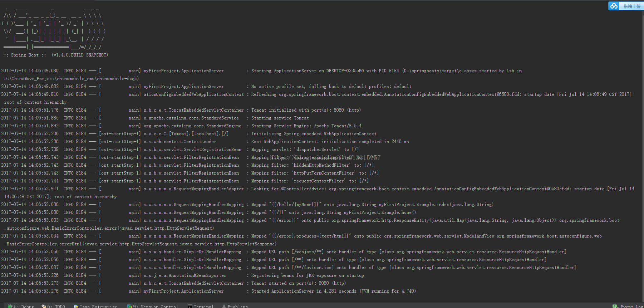
Task: Click 'Starting Servlet Engine: Apache Tomcat/8.5.4' text
Action: pos(306,126)
